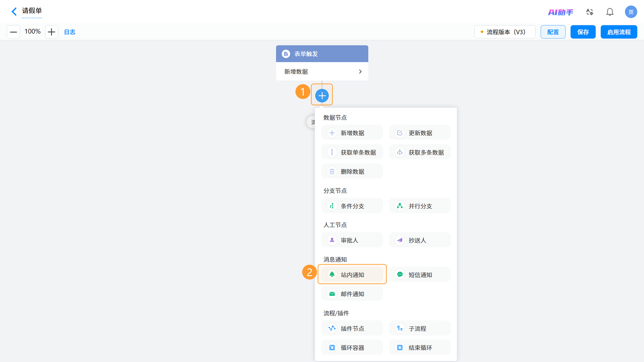Image resolution: width=644 pixels, height=362 pixels.
Task: Open the AI助手 assistant
Action: pos(560,12)
